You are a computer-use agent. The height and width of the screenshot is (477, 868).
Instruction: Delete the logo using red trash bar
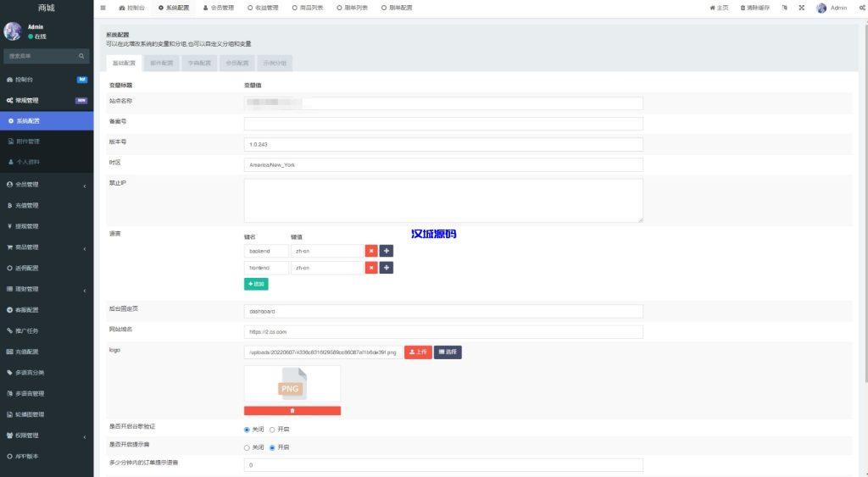pyautogui.click(x=292, y=410)
